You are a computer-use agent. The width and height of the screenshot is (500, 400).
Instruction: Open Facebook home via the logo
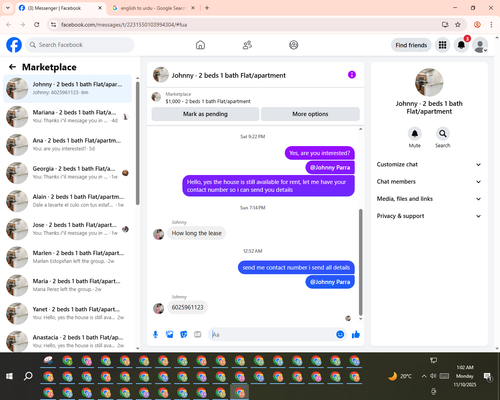coord(14,45)
